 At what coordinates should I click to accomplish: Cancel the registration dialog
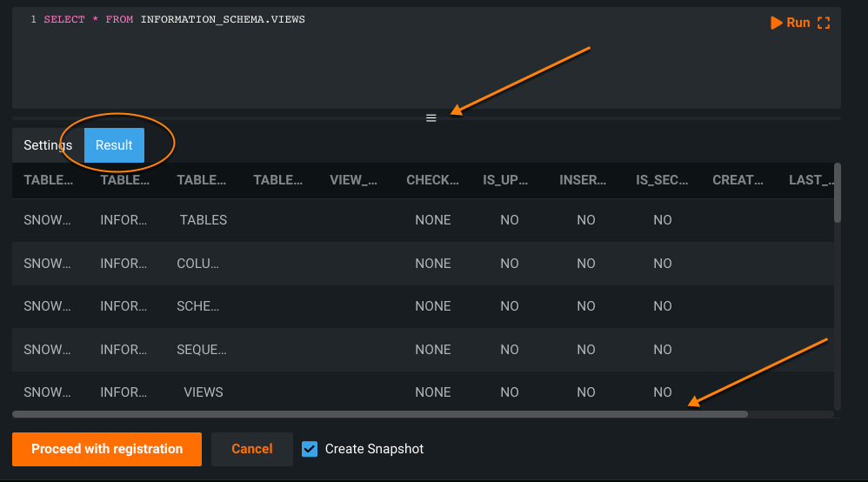(x=251, y=449)
